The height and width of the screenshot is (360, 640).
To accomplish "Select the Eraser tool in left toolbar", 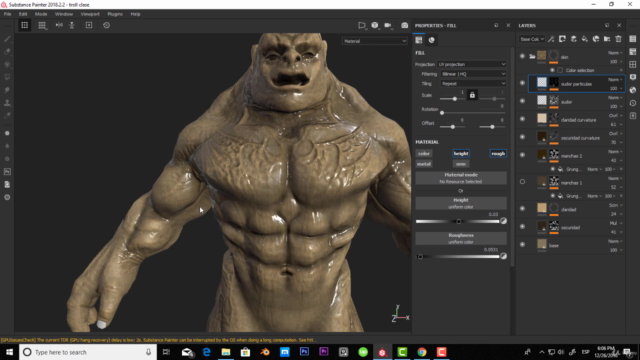I will click(7, 51).
